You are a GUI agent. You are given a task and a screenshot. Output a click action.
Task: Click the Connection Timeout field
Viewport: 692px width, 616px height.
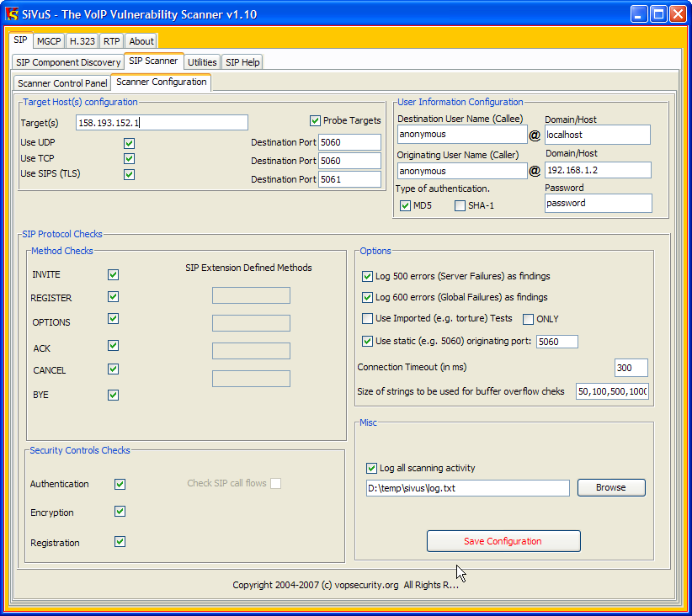(631, 368)
